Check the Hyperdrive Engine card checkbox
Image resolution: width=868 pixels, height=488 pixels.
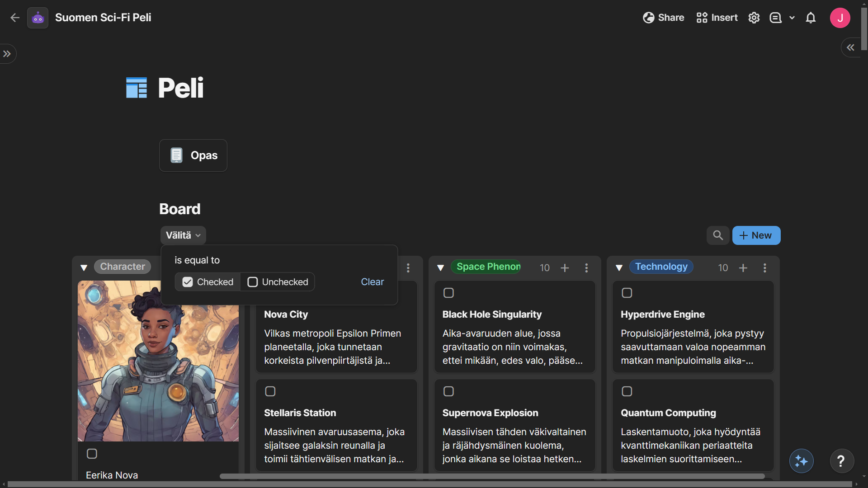pos(627,293)
